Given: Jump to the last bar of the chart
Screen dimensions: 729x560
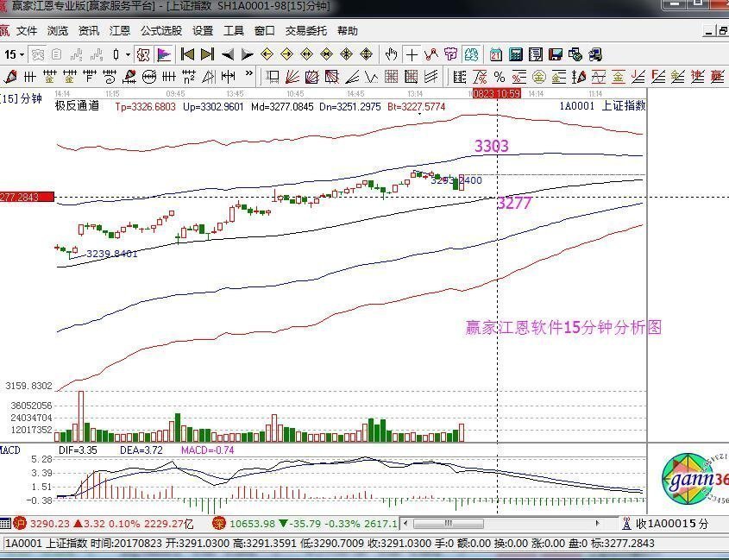Looking at the screenshot, I should click(207, 54).
